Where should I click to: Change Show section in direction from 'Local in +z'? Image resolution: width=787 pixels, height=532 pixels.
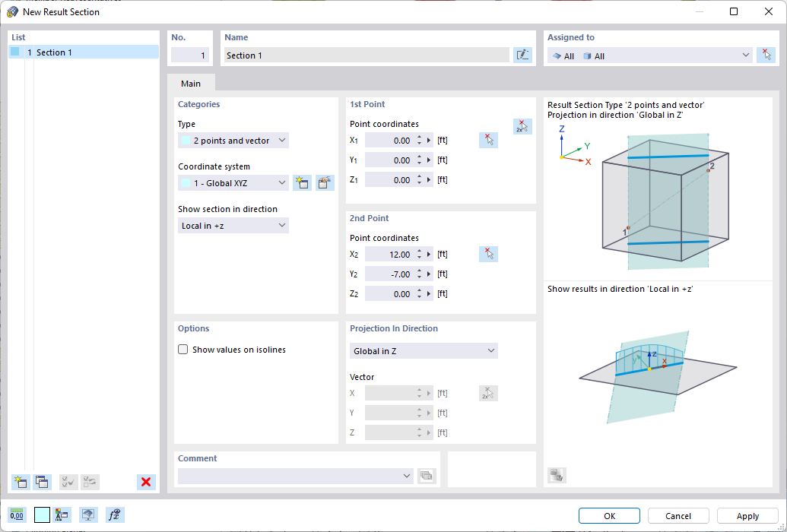pyautogui.click(x=233, y=225)
